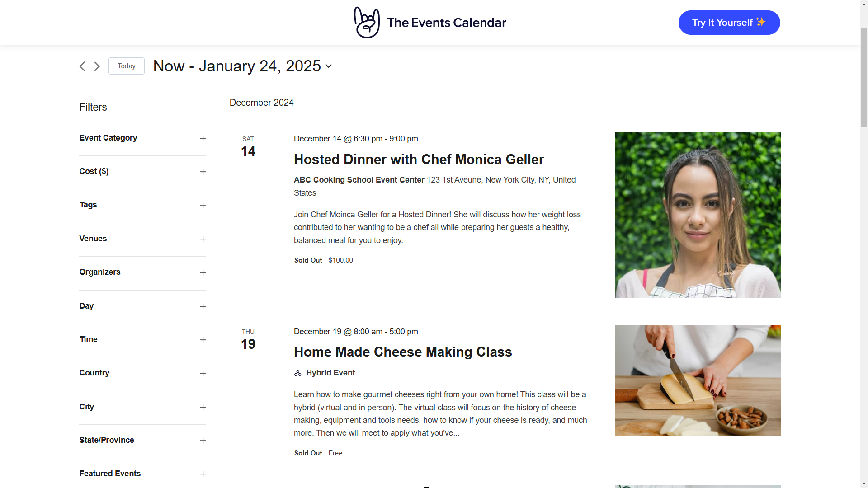Toggle open the Country filter

(x=203, y=374)
